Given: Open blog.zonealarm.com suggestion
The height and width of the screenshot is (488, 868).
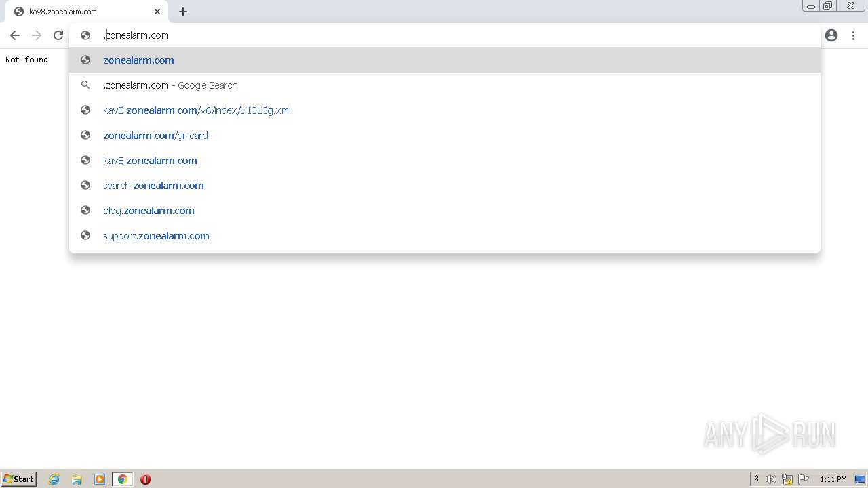Looking at the screenshot, I should coord(445,211).
